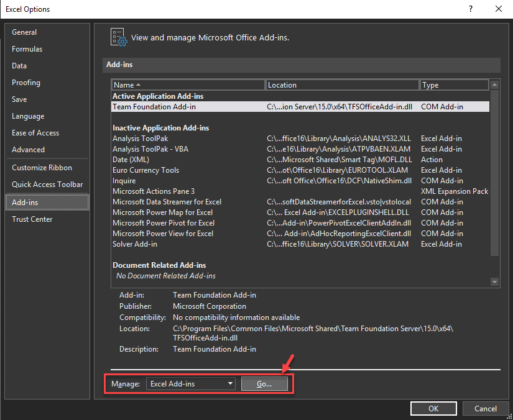The height and width of the screenshot is (420, 513).
Task: Click No Document Related Add-ins text
Action: pos(166,276)
